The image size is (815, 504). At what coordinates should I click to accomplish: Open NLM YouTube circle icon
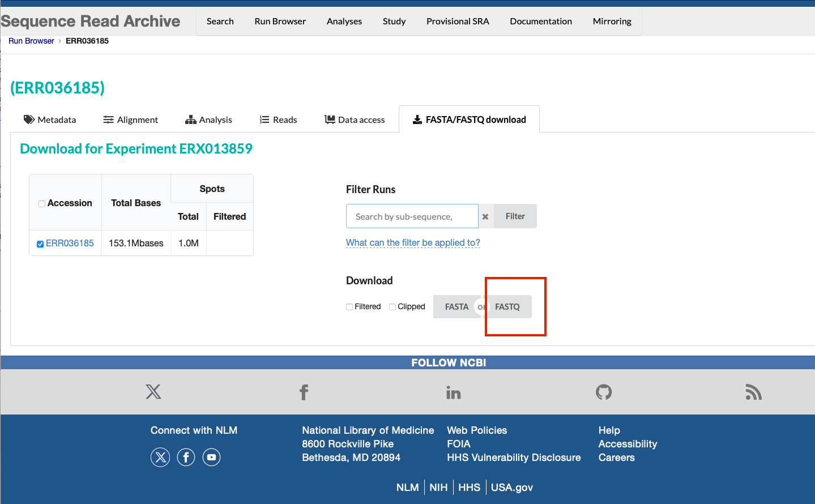coord(211,457)
